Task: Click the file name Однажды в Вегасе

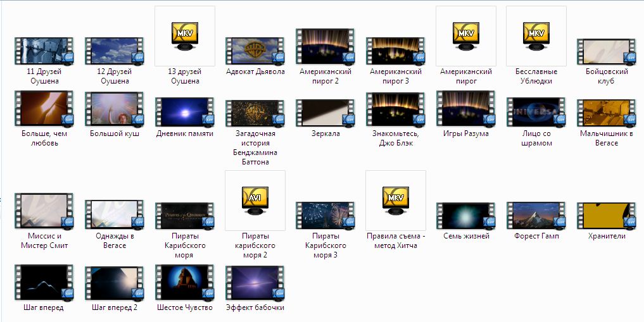Action: point(115,241)
